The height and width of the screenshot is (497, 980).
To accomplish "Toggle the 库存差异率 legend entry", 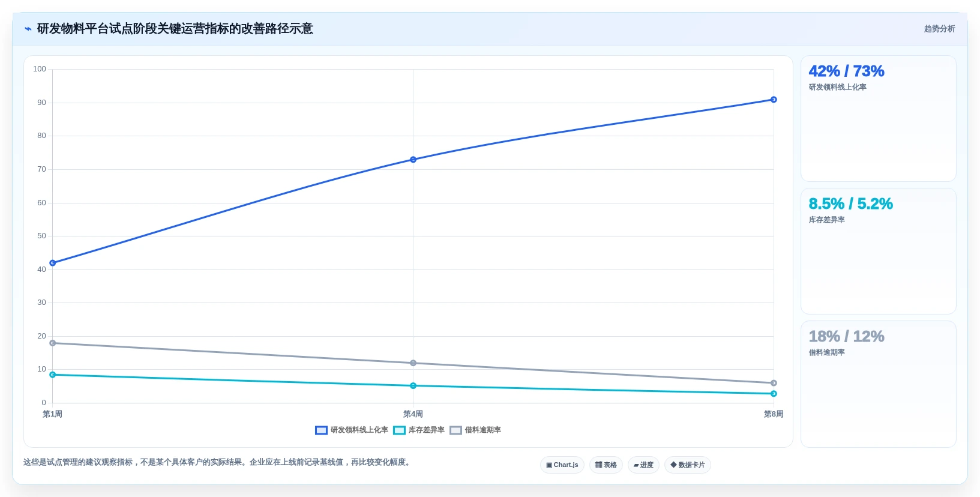I will pos(419,430).
